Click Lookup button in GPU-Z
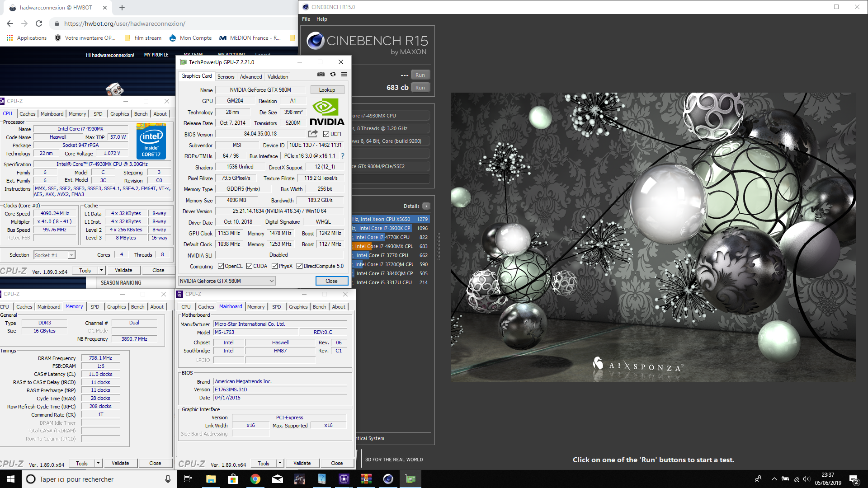 (327, 90)
